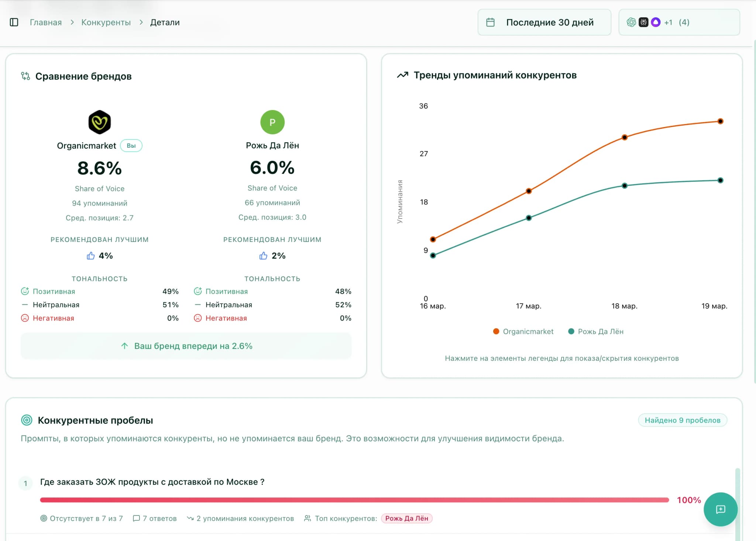Click the trend arrow icon by Тренды title
Screen dimensions: 756x541
(402, 75)
